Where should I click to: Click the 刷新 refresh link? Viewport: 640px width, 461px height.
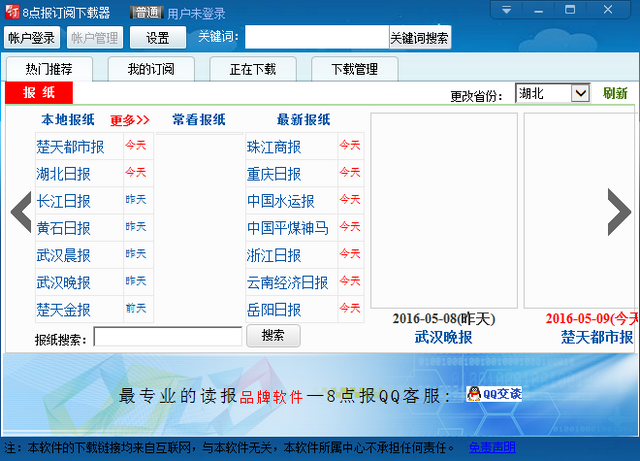point(615,93)
